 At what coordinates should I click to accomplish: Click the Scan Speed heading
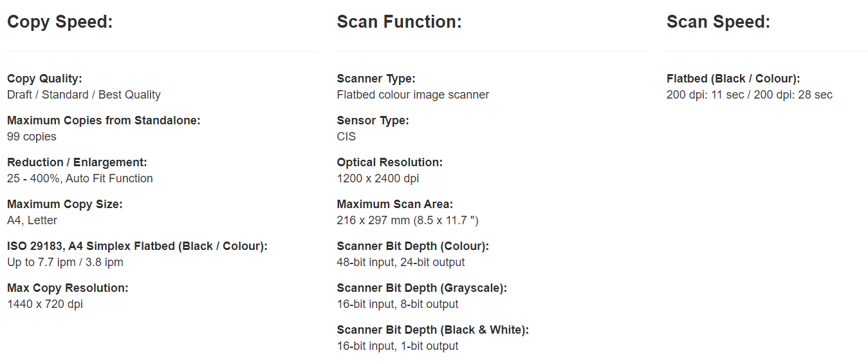click(718, 22)
